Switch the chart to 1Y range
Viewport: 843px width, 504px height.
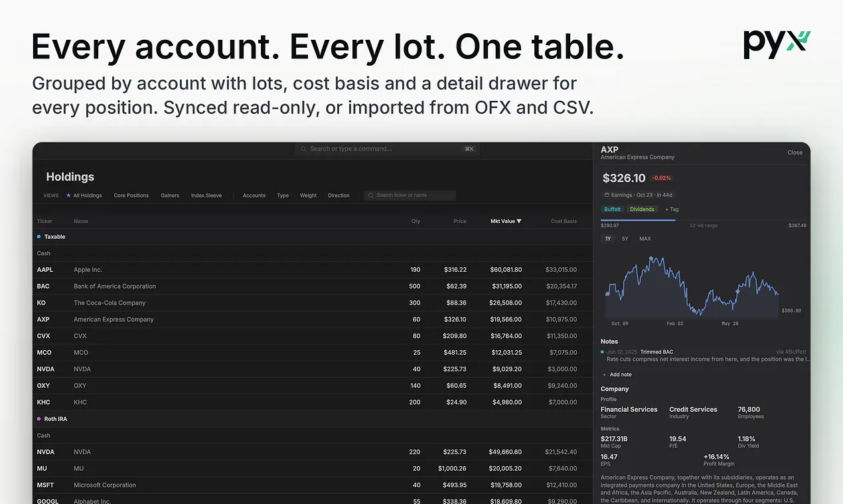pos(608,239)
